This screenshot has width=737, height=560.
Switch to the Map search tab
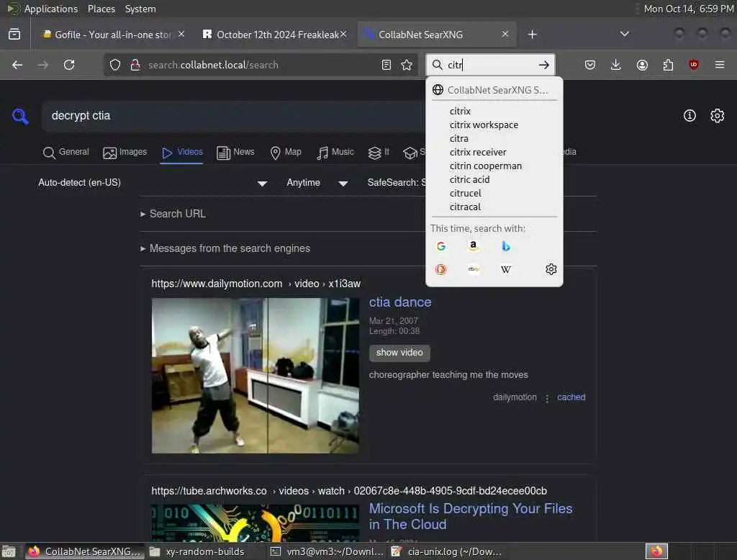(286, 153)
